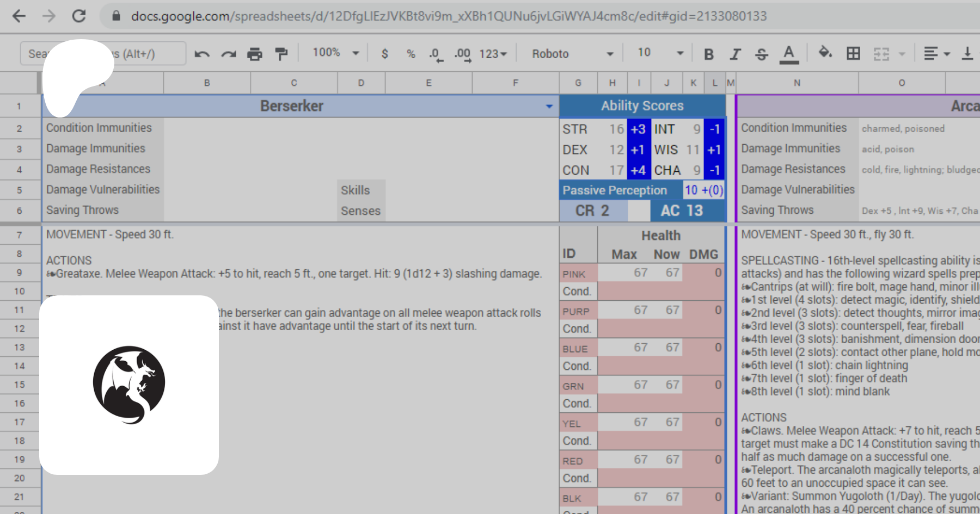The height and width of the screenshot is (514, 980).
Task: Open the horizontal align menu
Action: point(936,53)
